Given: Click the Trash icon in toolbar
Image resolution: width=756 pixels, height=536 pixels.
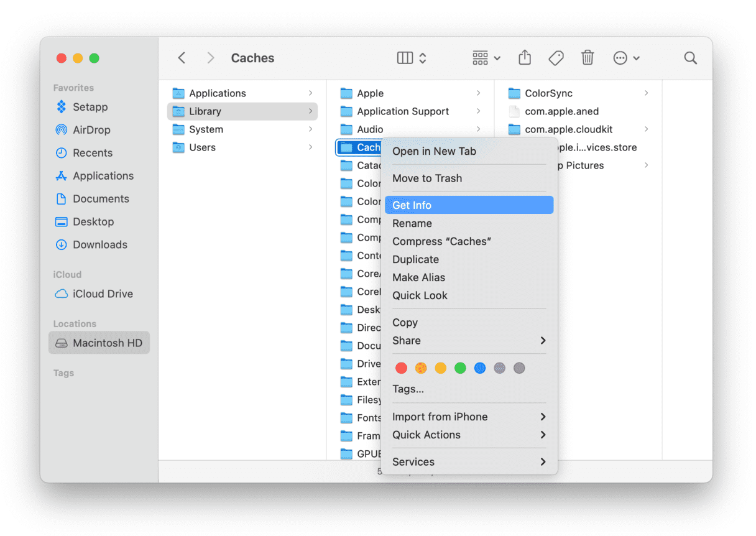Looking at the screenshot, I should (587, 58).
